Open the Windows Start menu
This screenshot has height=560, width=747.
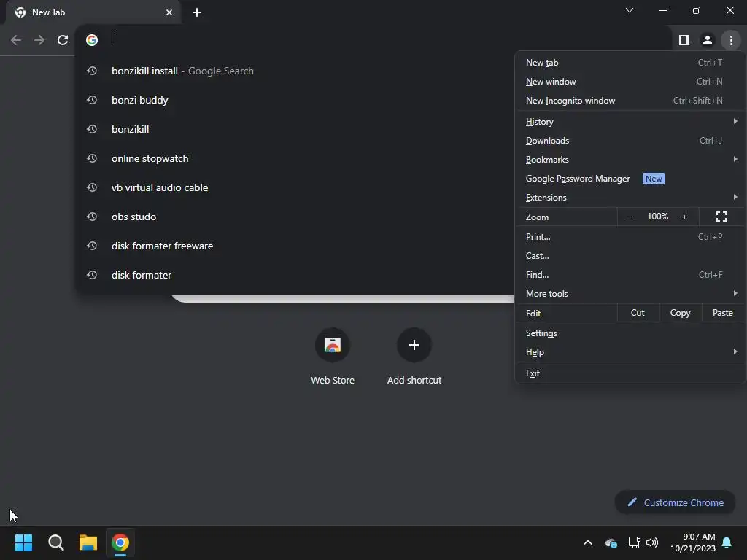[x=23, y=542]
